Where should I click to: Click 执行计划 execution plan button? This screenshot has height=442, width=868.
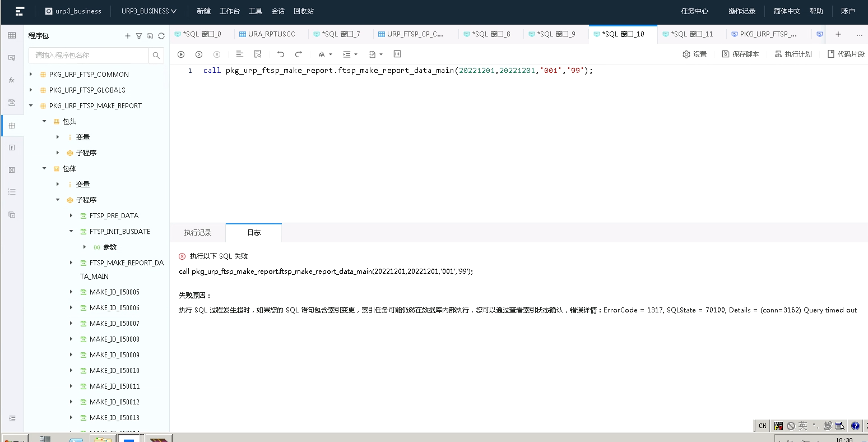pos(793,54)
